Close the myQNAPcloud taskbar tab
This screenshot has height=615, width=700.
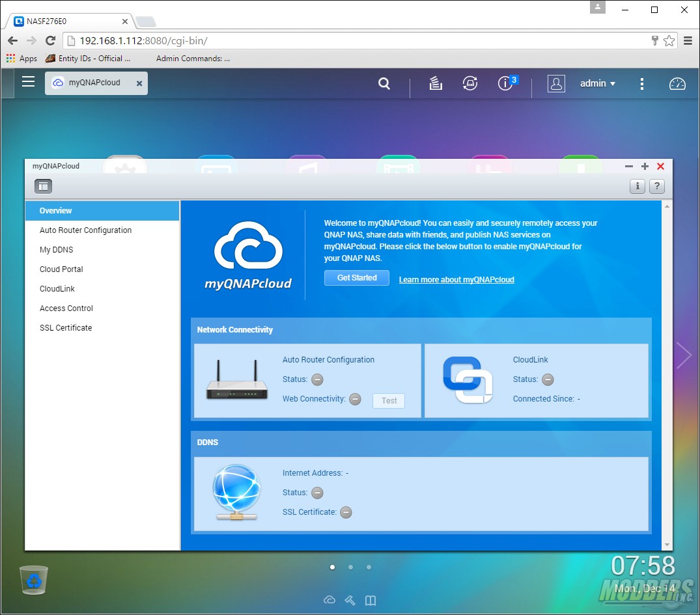[139, 83]
